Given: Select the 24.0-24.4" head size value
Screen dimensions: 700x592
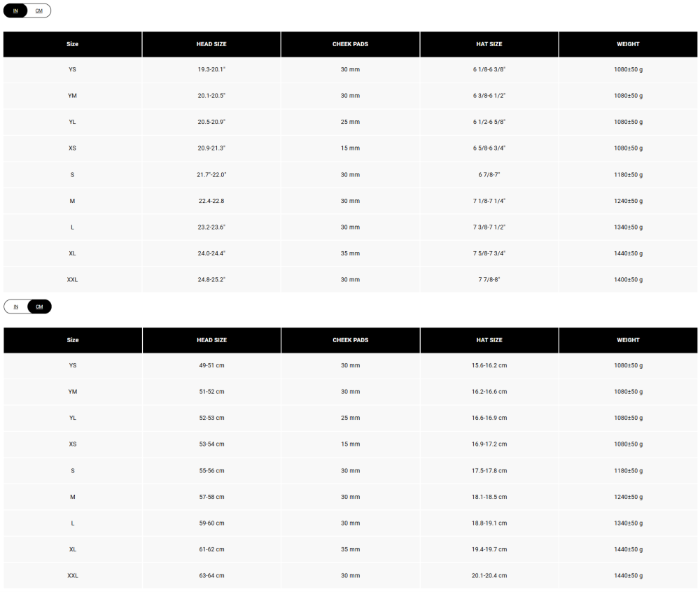Looking at the screenshot, I should click(x=211, y=253).
